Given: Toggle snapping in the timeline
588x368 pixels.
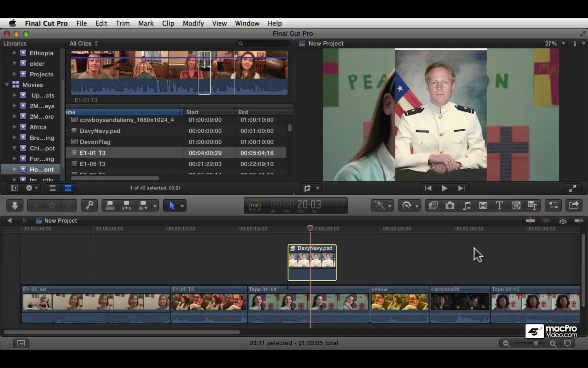Looking at the screenshot, I should [x=579, y=221].
